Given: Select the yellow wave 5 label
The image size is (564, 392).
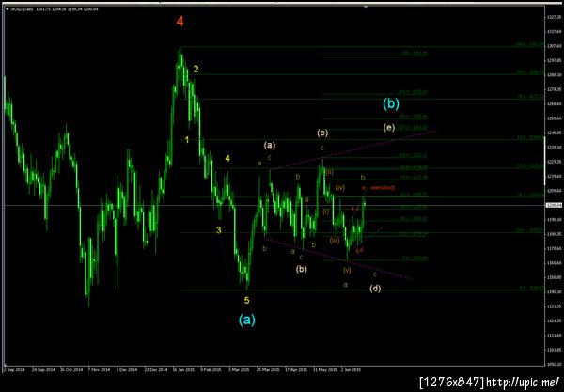Looking at the screenshot, I should 246,300.
